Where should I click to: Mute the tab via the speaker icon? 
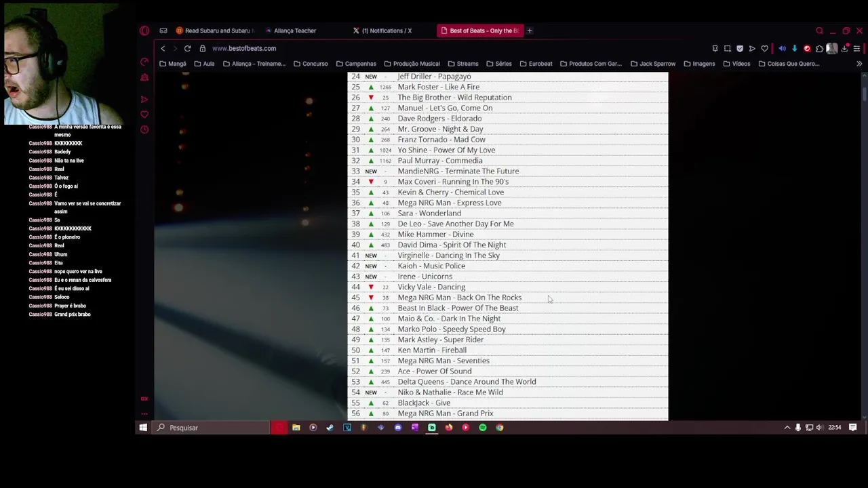tap(782, 49)
